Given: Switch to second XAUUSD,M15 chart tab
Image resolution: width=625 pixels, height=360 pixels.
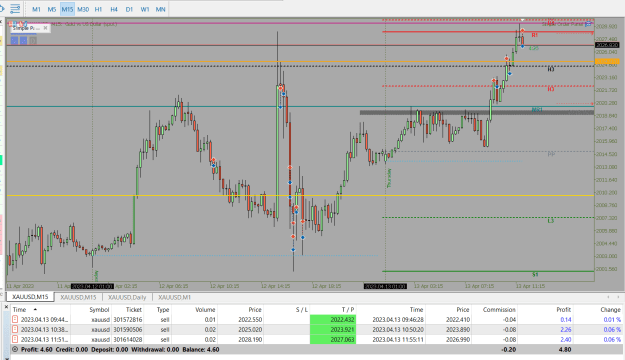Looking at the screenshot, I should 78,297.
